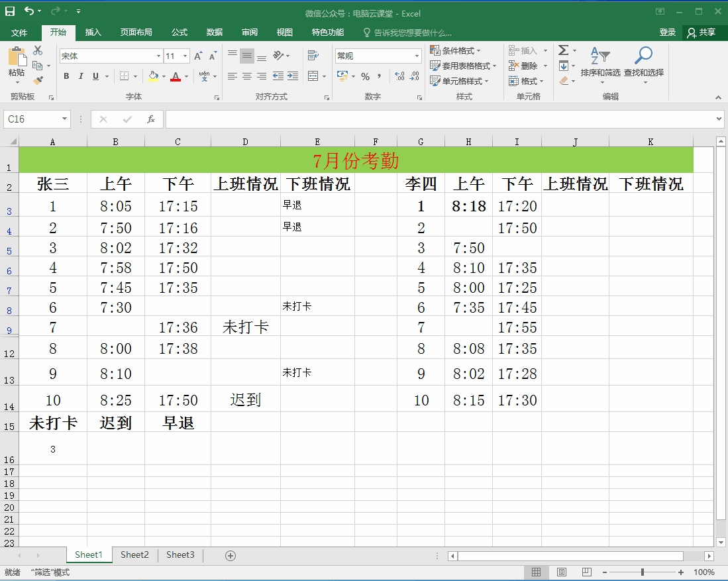
Task: Switch to 插入 Insert tab
Action: (x=93, y=32)
